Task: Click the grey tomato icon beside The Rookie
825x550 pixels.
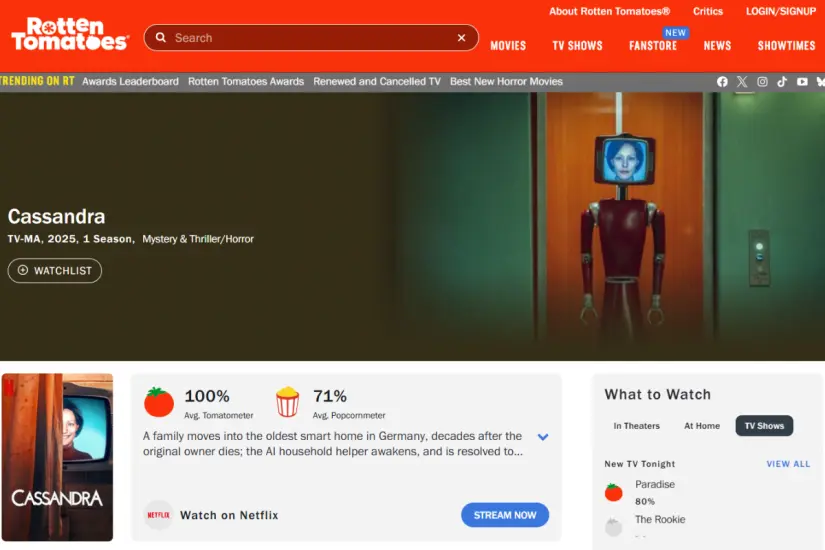Action: (613, 526)
